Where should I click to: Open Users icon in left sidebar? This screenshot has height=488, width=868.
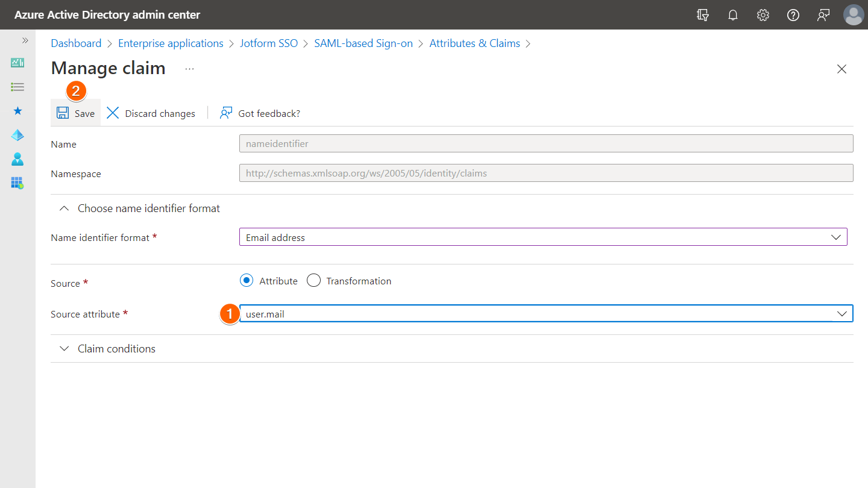point(17,159)
